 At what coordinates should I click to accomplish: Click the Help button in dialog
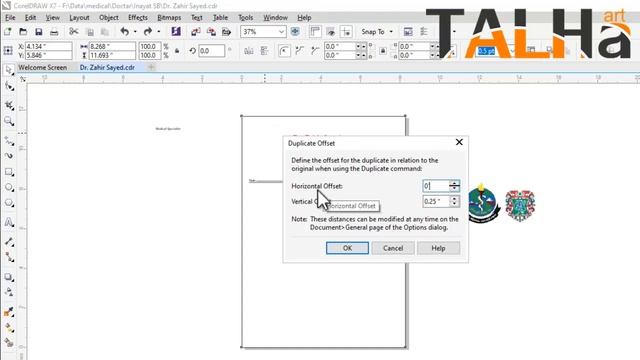[x=438, y=248]
